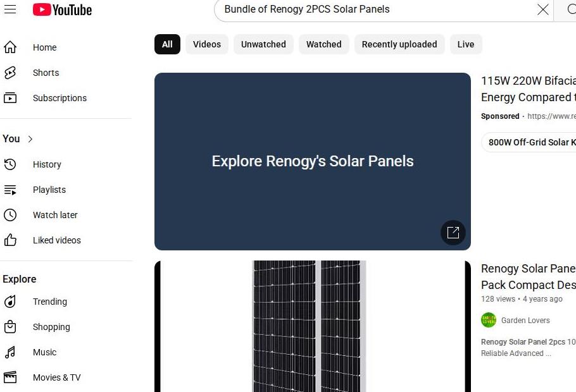The height and width of the screenshot is (392, 576).
Task: Open Playlists in the sidebar
Action: 49,190
